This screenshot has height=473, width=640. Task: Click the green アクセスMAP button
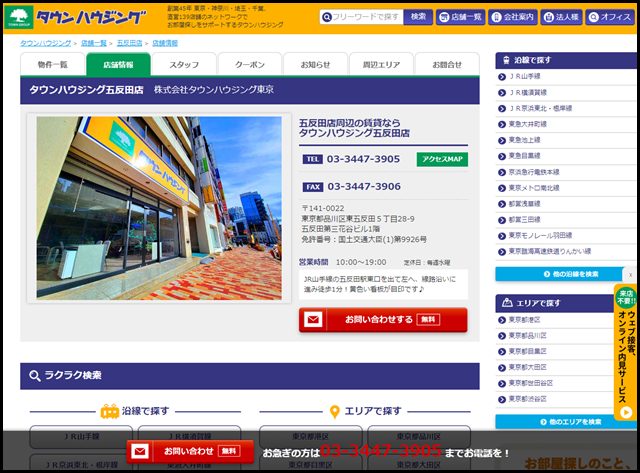(442, 159)
